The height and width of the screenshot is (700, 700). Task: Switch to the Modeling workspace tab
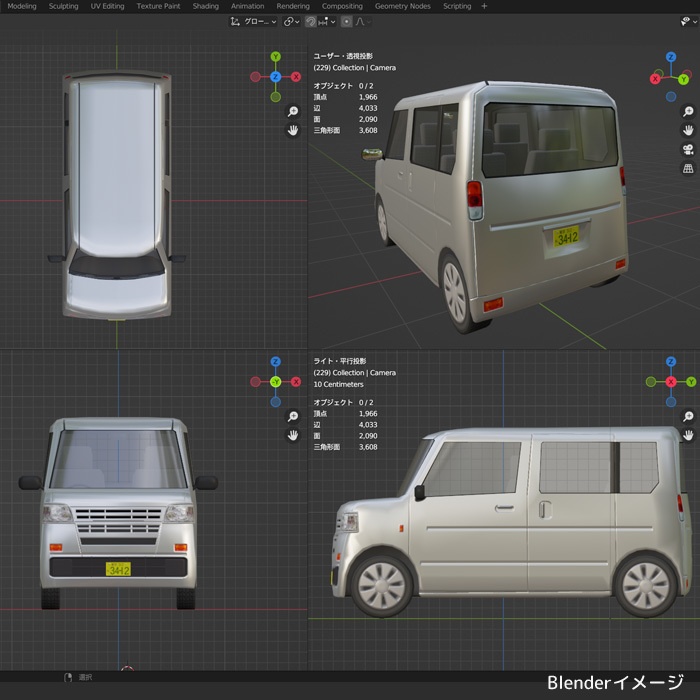click(22, 6)
